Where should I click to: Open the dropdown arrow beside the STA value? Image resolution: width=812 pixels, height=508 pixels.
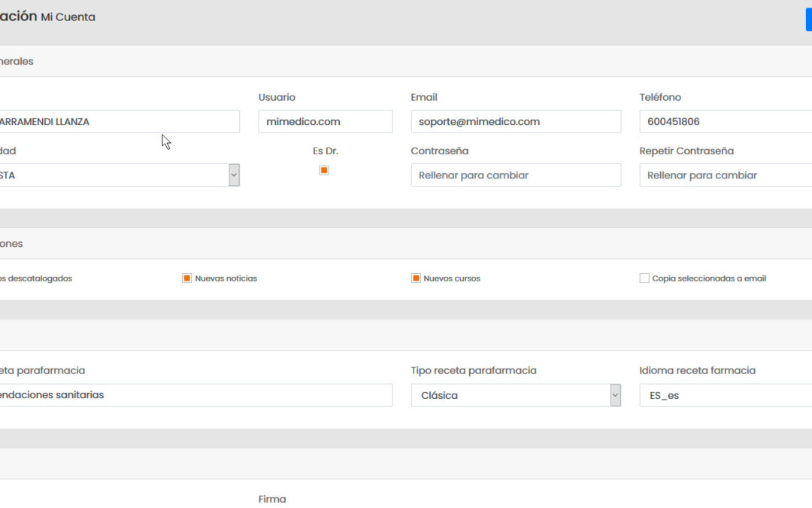[x=234, y=175]
